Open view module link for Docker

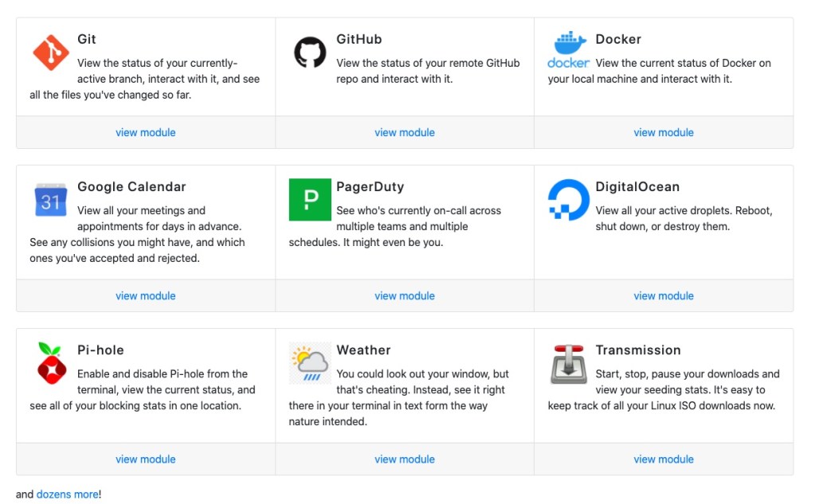pos(664,133)
